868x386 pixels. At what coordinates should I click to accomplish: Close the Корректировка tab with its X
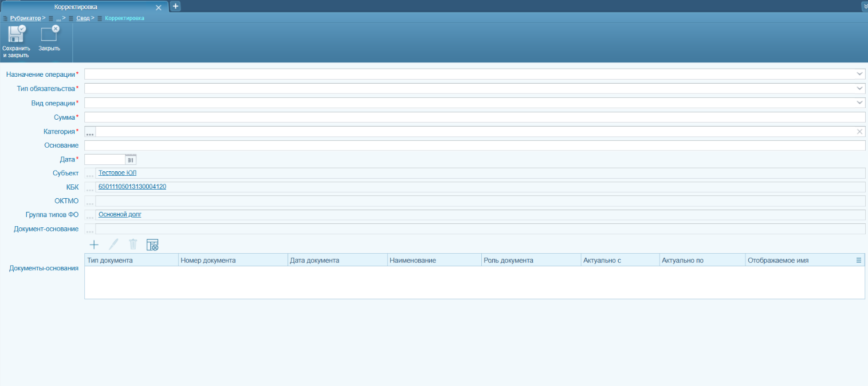pyautogui.click(x=159, y=7)
